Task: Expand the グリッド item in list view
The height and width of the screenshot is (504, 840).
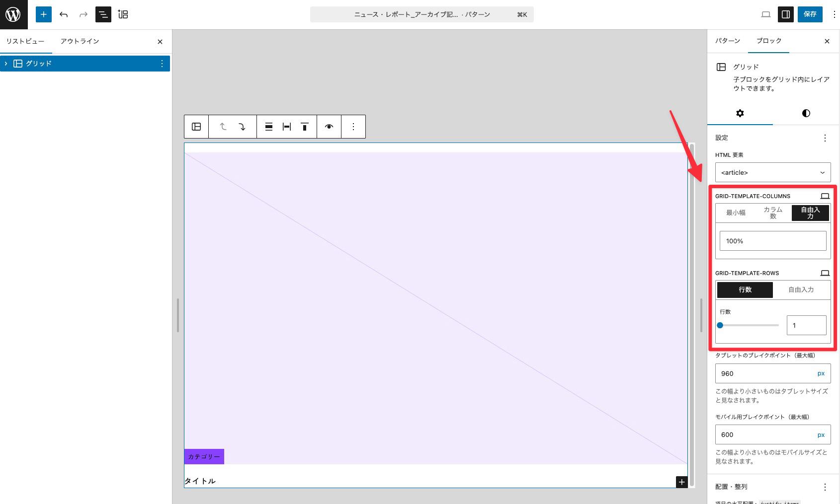Action: [6, 64]
